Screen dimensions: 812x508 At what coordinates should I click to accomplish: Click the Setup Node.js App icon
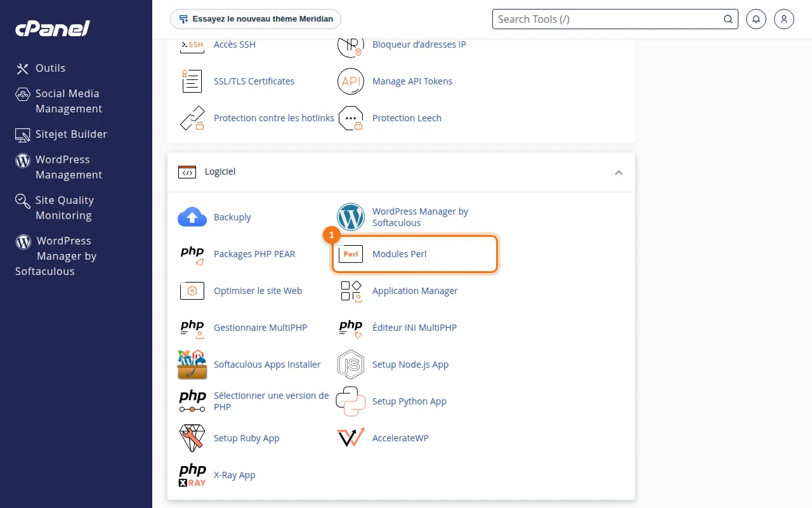click(x=351, y=364)
